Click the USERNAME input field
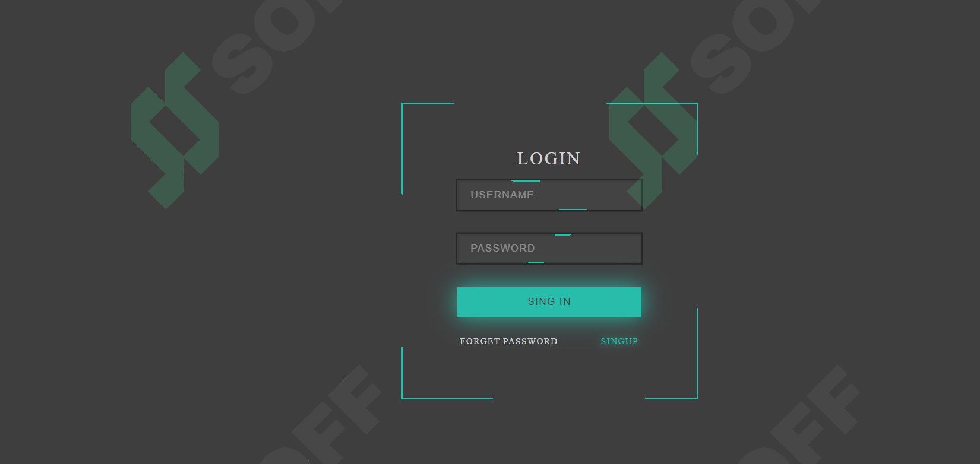 click(x=549, y=195)
